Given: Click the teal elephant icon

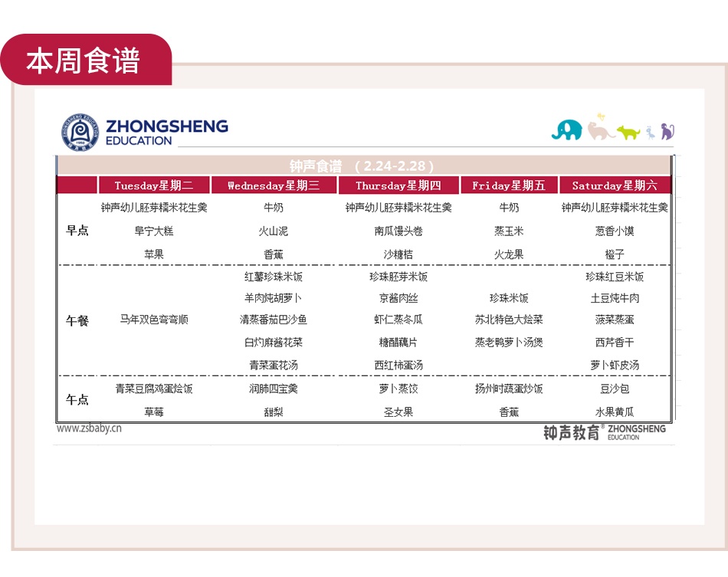Looking at the screenshot, I should pos(566,130).
